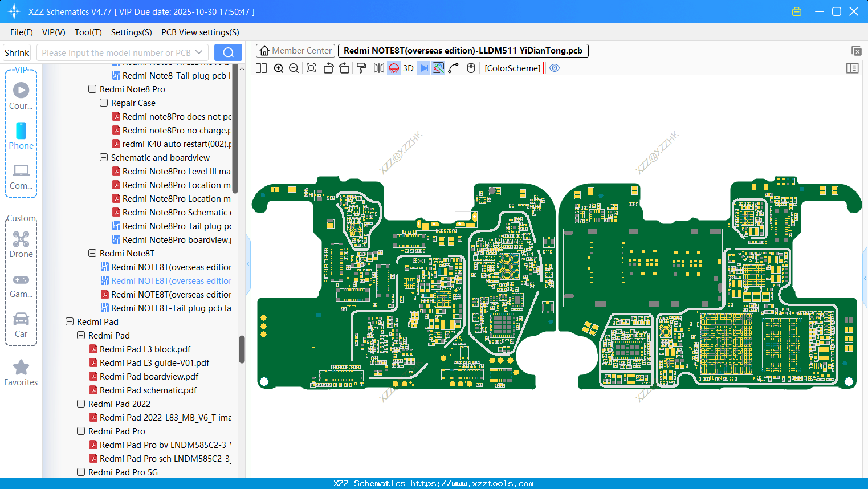
Task: Open the model number dropdown arrow
Action: pos(199,52)
